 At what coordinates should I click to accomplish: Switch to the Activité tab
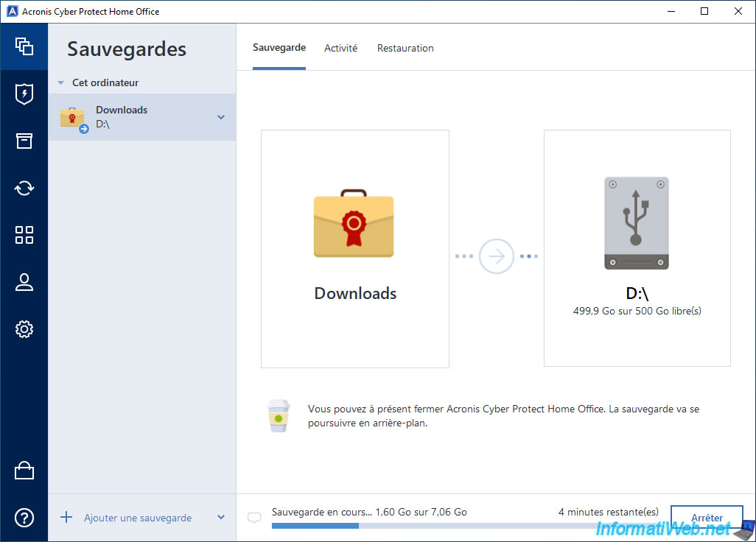click(x=341, y=48)
